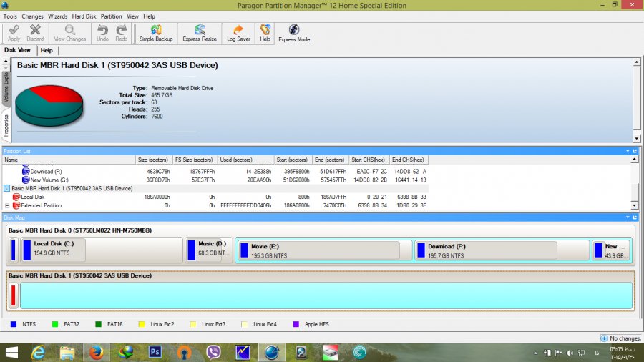The width and height of the screenshot is (644, 362).
Task: Click the disk usage pie chart
Action: pos(49,105)
